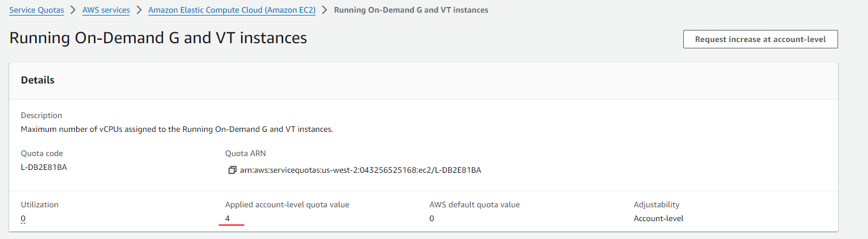
Task: Click the current breadcrumb Running On-Demand item
Action: [x=411, y=10]
